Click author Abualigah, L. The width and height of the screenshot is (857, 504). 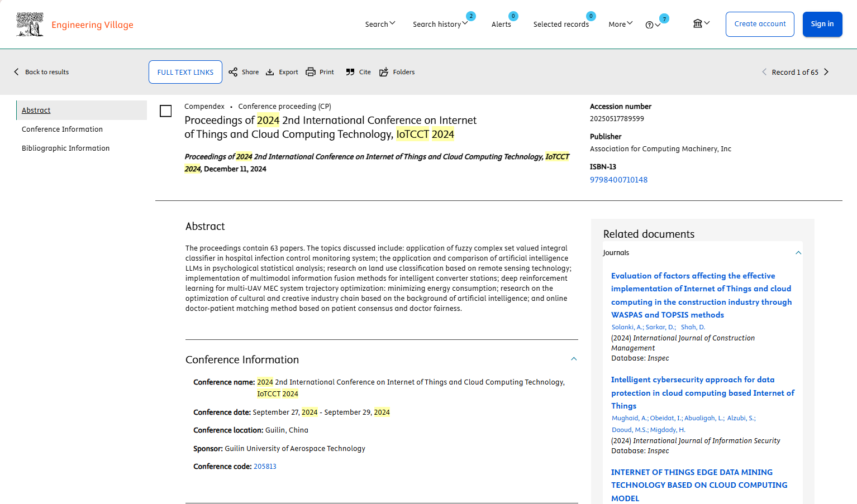point(704,418)
